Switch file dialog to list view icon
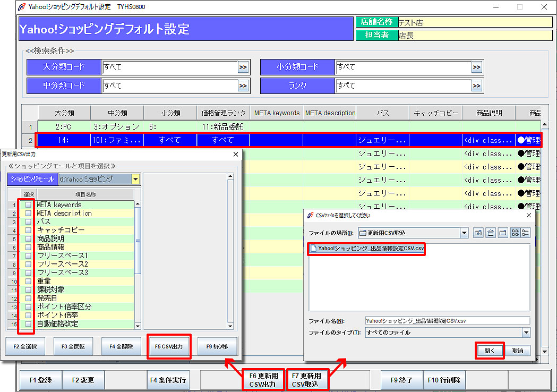The width and height of the screenshot is (557, 392). click(515, 233)
